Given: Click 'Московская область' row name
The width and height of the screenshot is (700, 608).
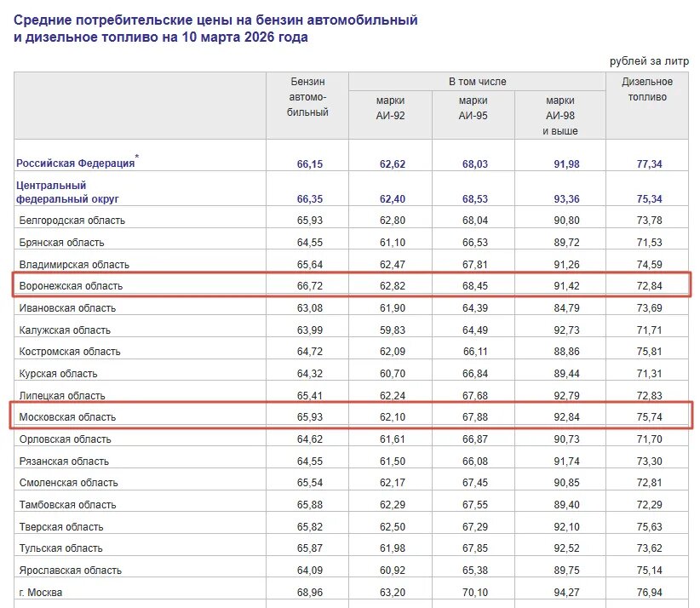Looking at the screenshot, I should click(67, 417).
